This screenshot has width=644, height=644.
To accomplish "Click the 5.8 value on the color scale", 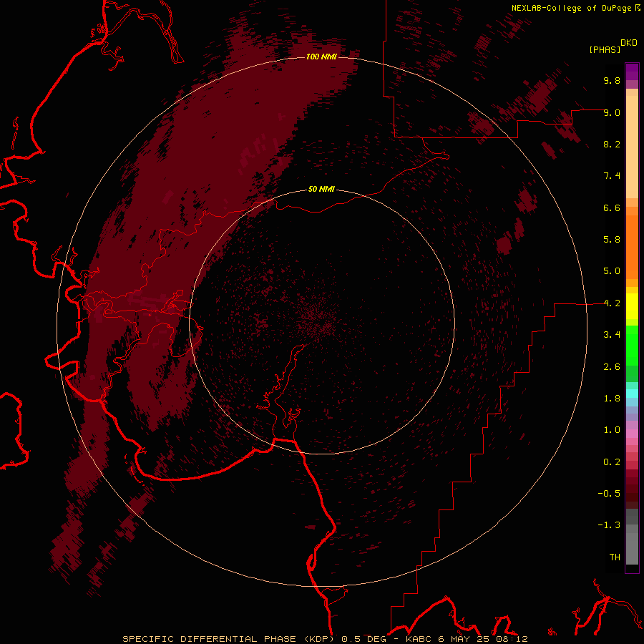I will coord(612,240).
